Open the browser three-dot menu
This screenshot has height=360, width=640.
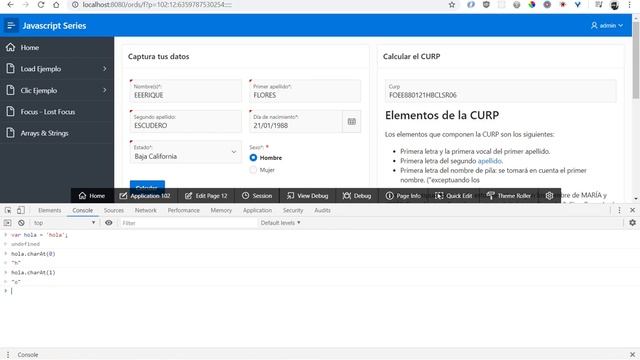click(x=629, y=5)
